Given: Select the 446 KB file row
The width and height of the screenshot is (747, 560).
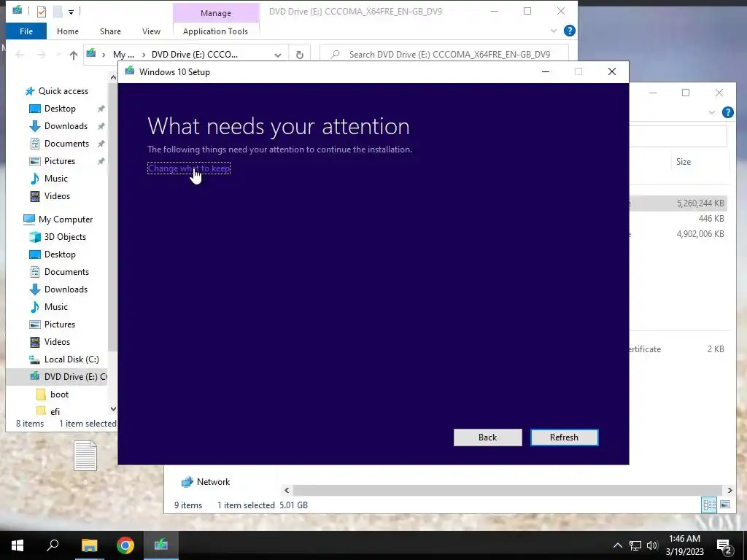Looking at the screenshot, I should [678, 219].
